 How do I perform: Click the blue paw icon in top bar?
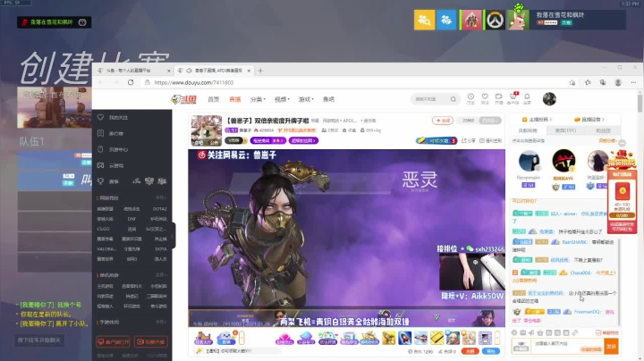446,20
